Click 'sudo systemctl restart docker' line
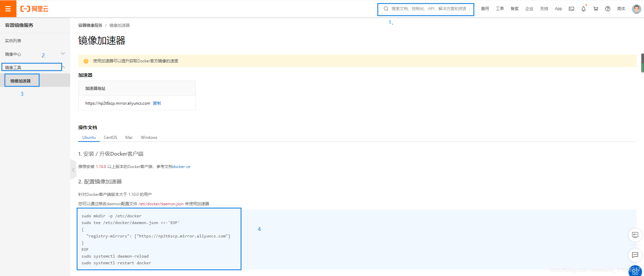Viewport: 644px width, 276px height. [x=116, y=263]
